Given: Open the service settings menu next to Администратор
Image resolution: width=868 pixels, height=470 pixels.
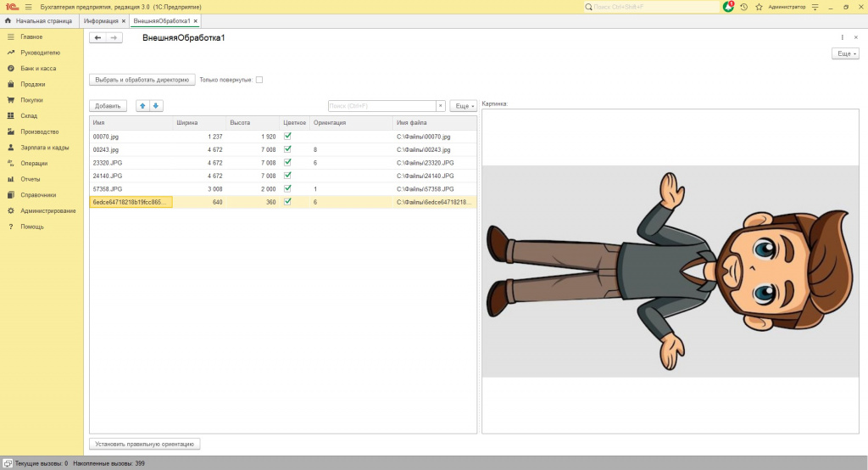Looking at the screenshot, I should pyautogui.click(x=815, y=7).
